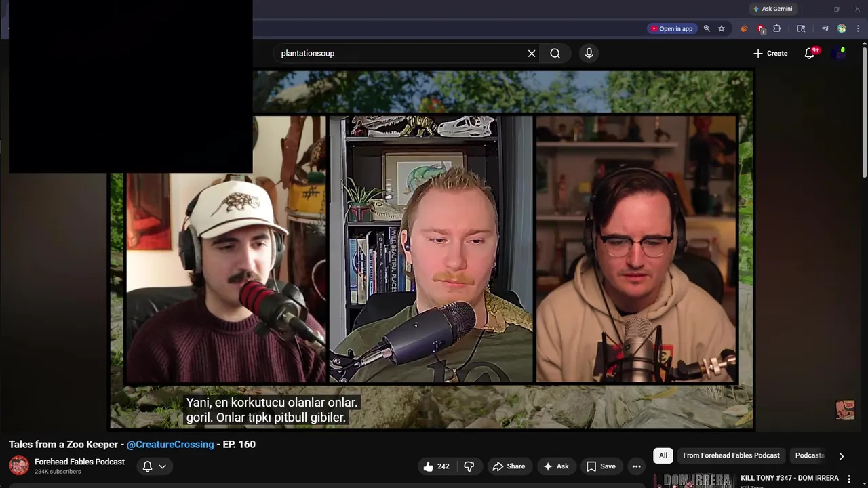This screenshot has height=488, width=868.
Task: Open the YouTube account avatar menu
Action: (x=840, y=54)
